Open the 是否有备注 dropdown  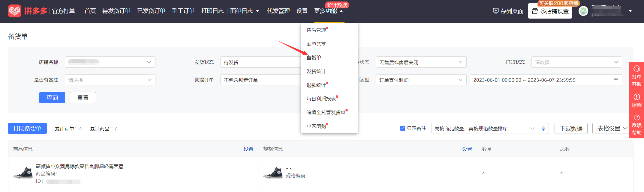[x=110, y=80]
